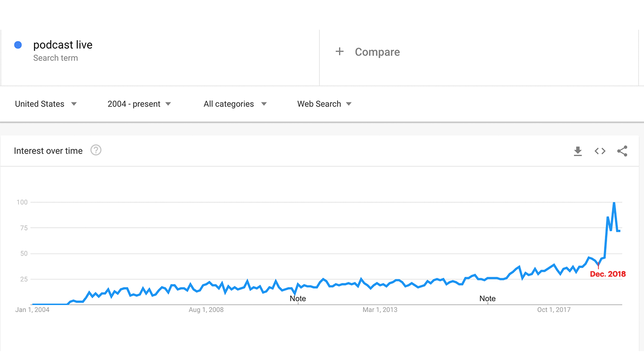Click the plus icon next to Compare

click(339, 51)
